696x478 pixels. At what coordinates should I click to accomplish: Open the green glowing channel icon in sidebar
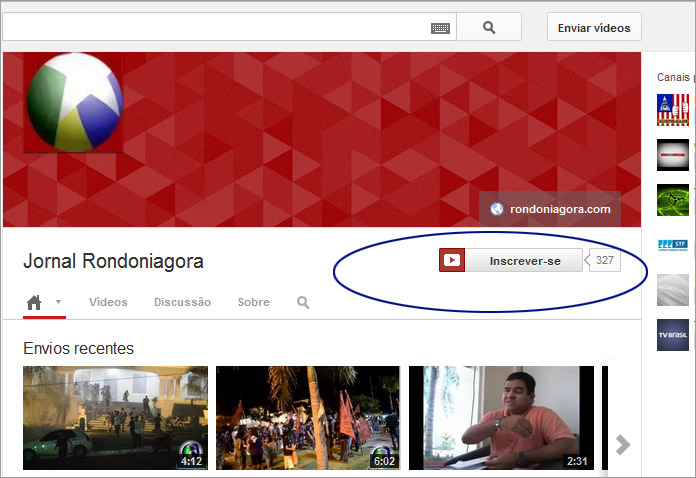[673, 200]
